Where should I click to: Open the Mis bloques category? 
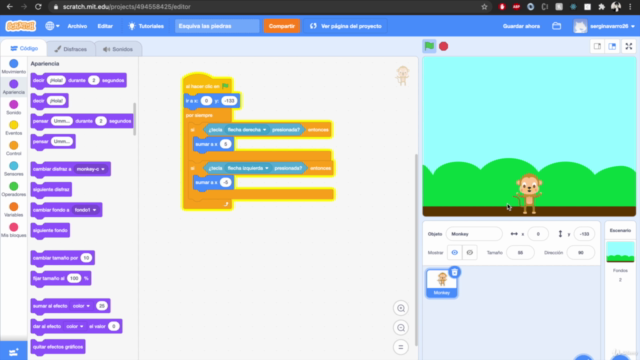coord(13,230)
